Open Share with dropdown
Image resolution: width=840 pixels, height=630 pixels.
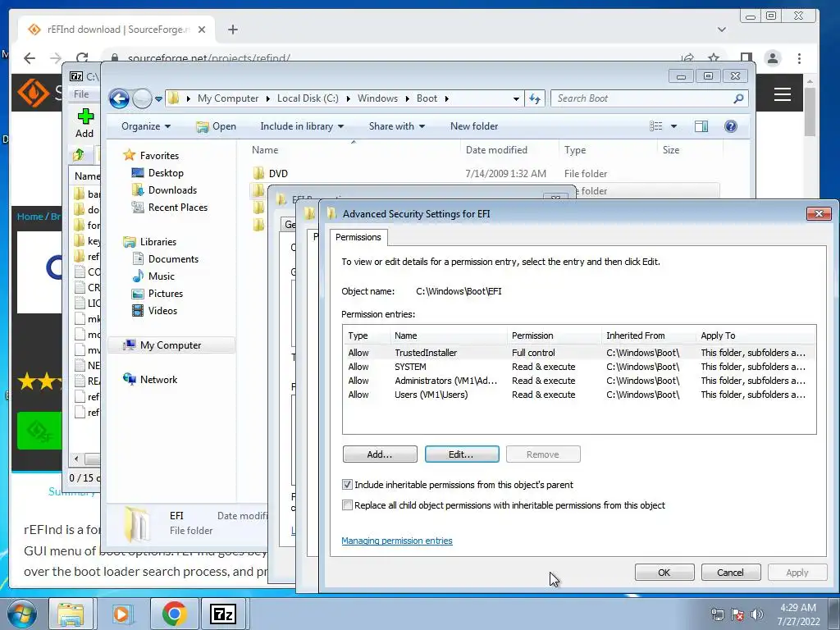tap(396, 126)
